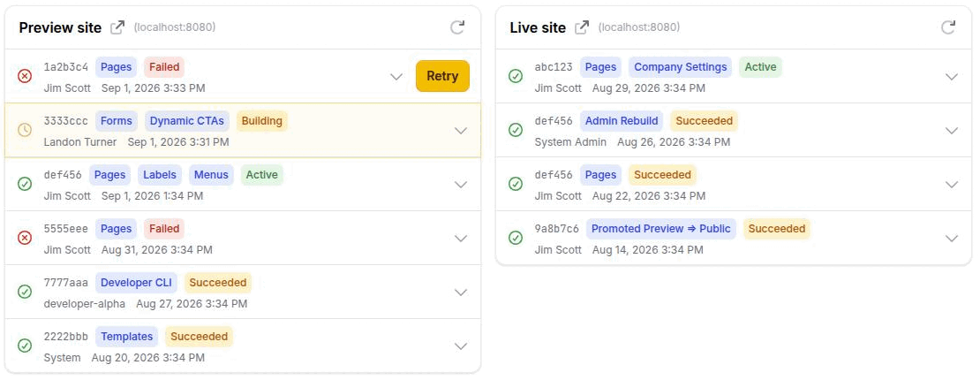980x380 pixels.
Task: Click author name developer-alpha
Action: 85,304
